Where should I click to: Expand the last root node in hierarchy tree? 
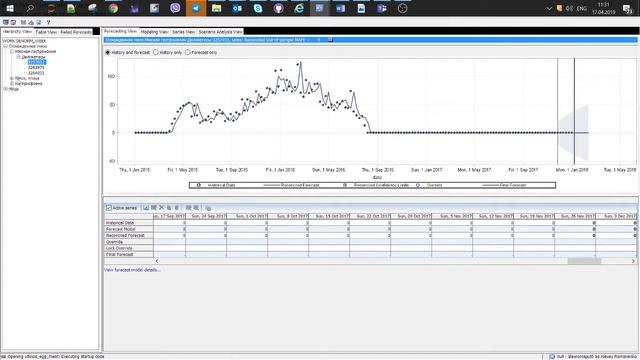6,89
